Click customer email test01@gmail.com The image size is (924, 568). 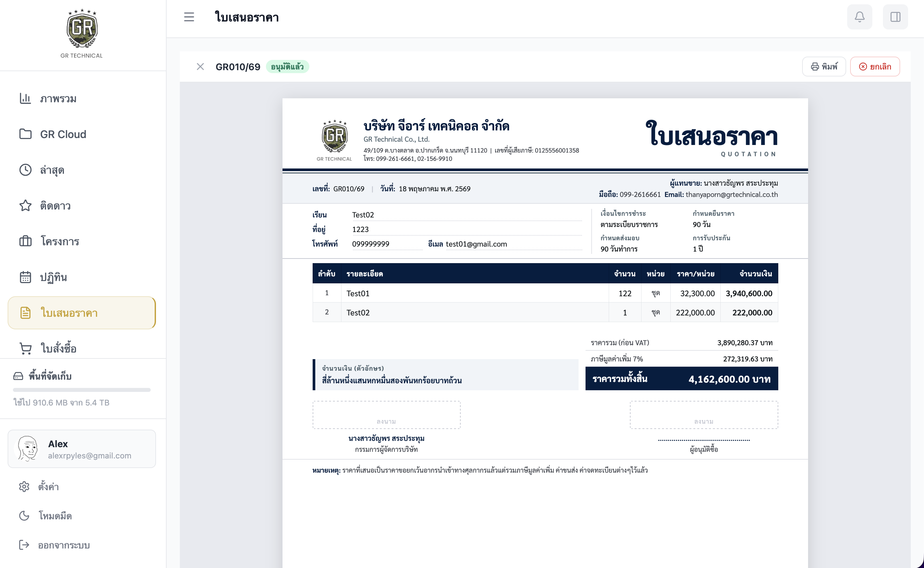[476, 244]
